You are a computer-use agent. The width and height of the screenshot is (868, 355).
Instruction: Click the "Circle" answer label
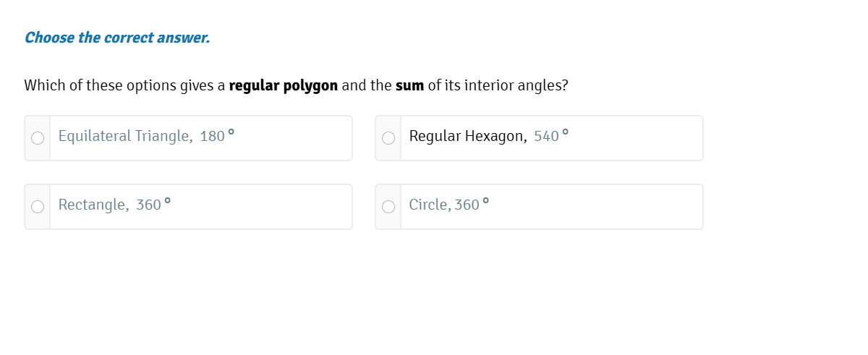click(x=430, y=205)
